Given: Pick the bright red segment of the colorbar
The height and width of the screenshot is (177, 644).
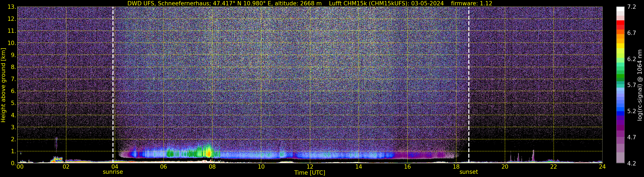Looking at the screenshot, I should pyautogui.click(x=620, y=22).
